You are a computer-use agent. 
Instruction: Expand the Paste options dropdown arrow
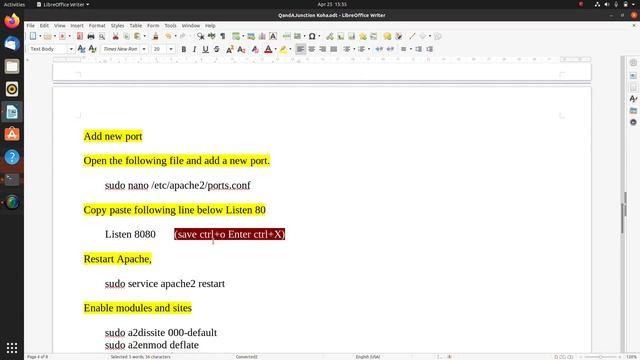coord(144,36)
